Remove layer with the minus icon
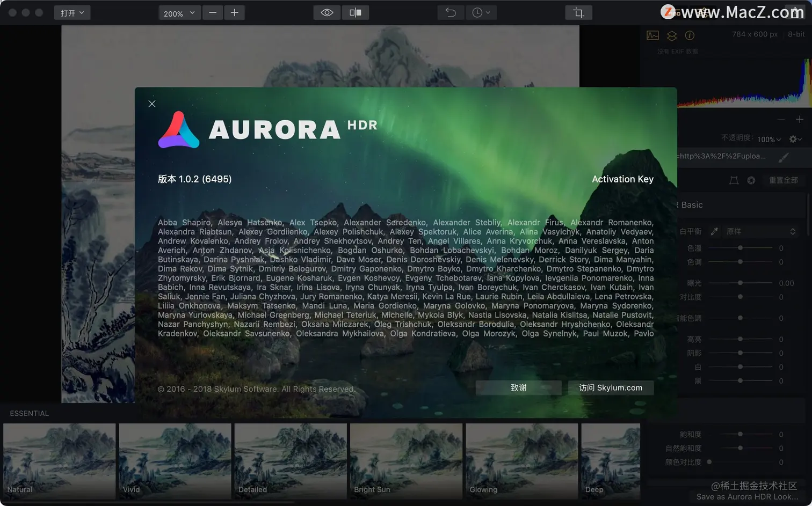This screenshot has height=506, width=812. point(781,119)
